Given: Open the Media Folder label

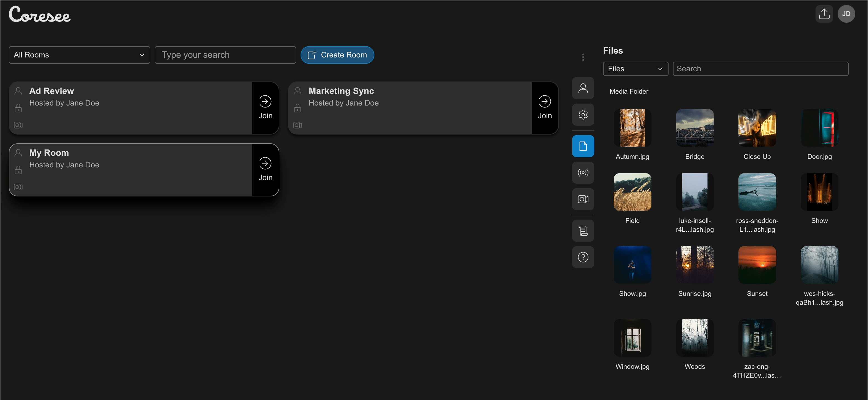Looking at the screenshot, I should click(x=629, y=91).
